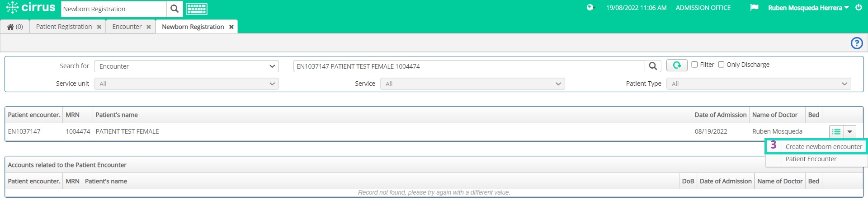Click the encounter search text field
Screen dimensions: 868x205
469,66
